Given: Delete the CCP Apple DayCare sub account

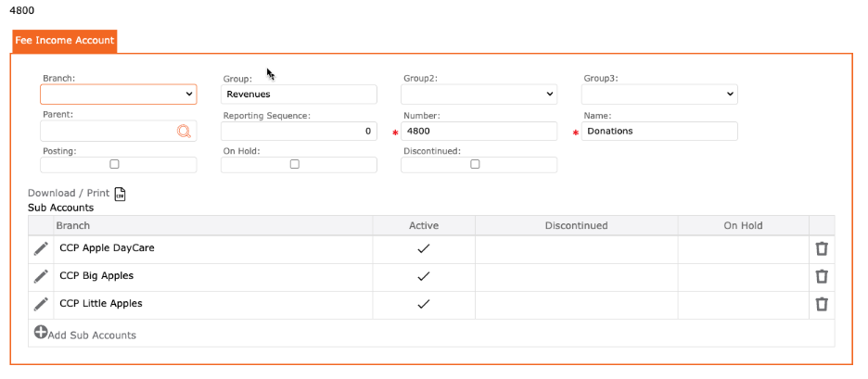Looking at the screenshot, I should pos(821,248).
